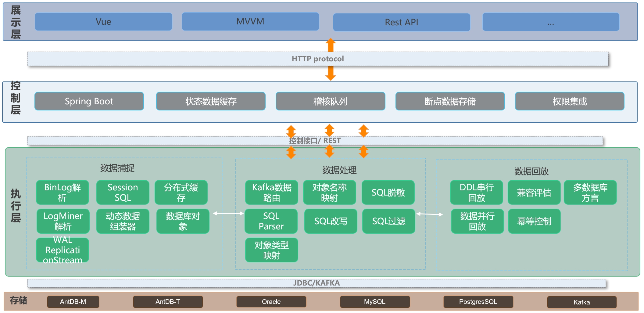644x313 pixels.
Task: Select the 断点数据存储 box
Action: [450, 101]
